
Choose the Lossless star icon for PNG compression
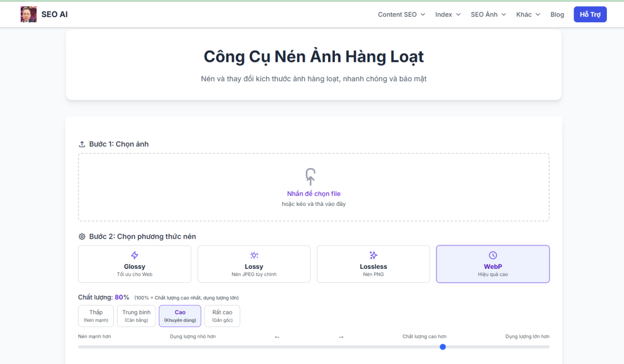point(373,255)
